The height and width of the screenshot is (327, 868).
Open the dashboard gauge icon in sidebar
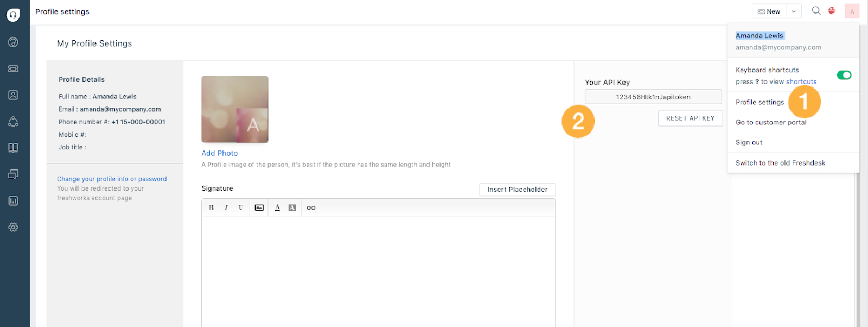coord(13,42)
